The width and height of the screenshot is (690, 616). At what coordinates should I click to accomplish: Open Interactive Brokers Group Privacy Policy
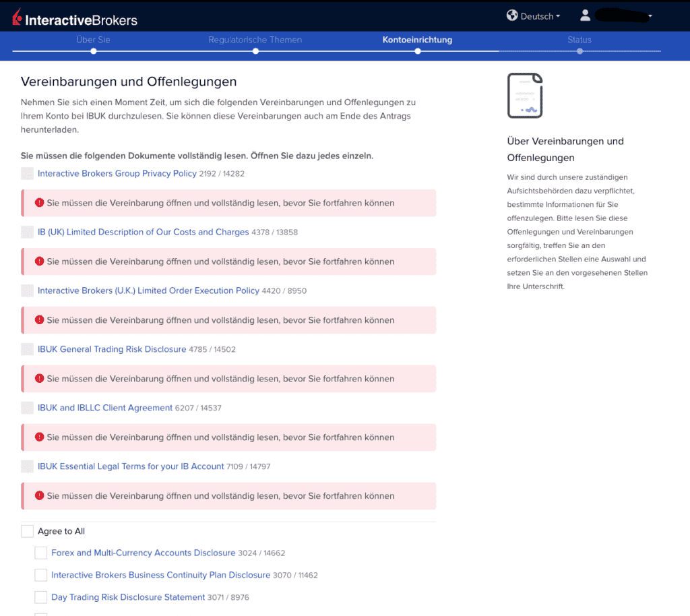click(x=117, y=173)
